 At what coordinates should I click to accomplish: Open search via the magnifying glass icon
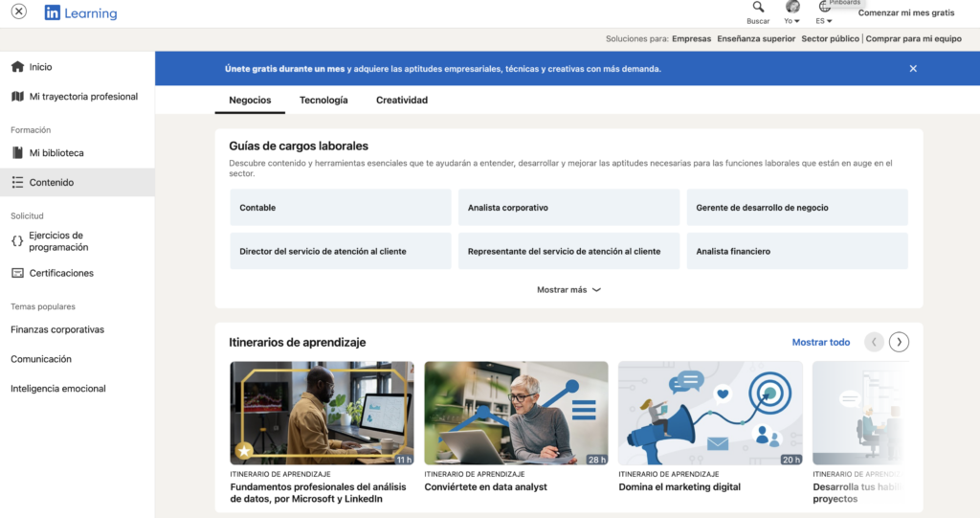(x=758, y=8)
